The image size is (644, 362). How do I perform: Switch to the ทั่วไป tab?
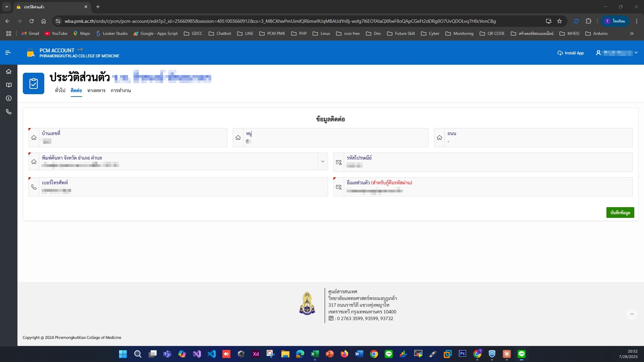(60, 90)
